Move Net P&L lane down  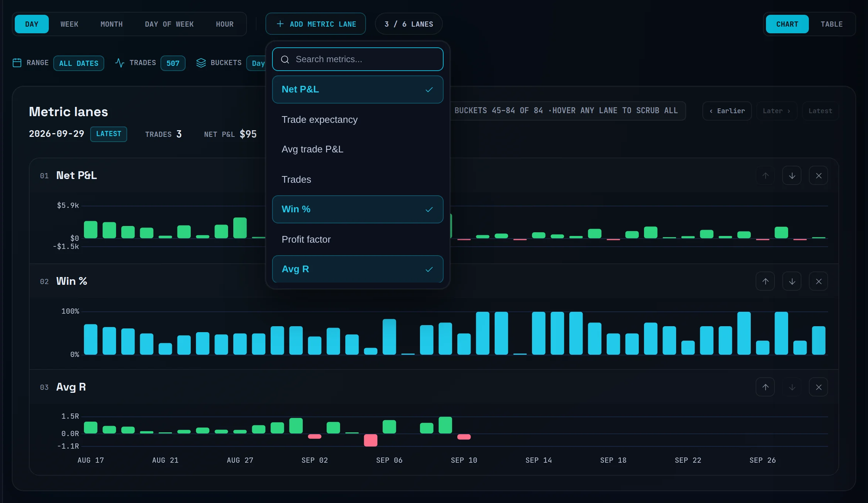pyautogui.click(x=792, y=176)
